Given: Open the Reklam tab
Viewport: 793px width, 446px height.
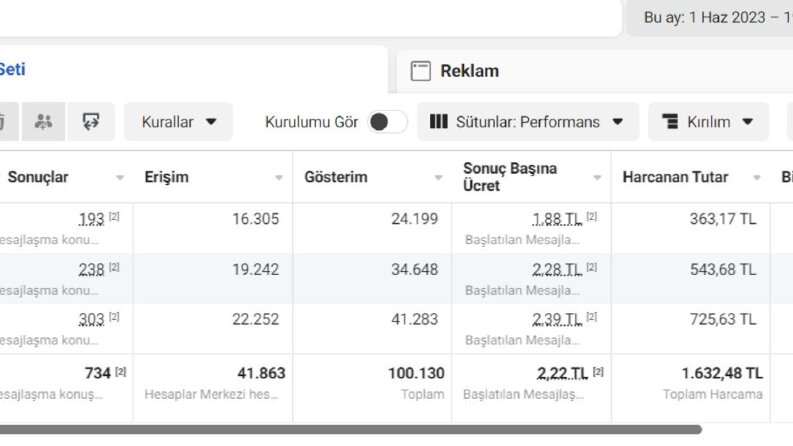Looking at the screenshot, I should pyautogui.click(x=595, y=71).
